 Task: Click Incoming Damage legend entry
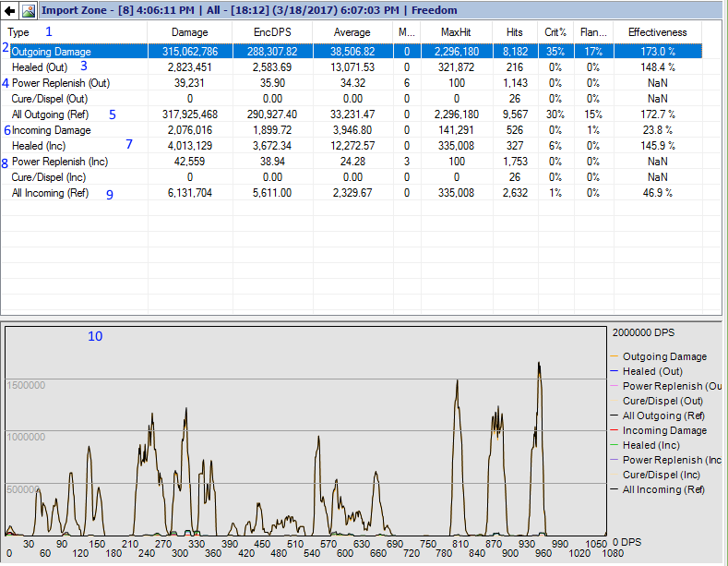(x=664, y=430)
